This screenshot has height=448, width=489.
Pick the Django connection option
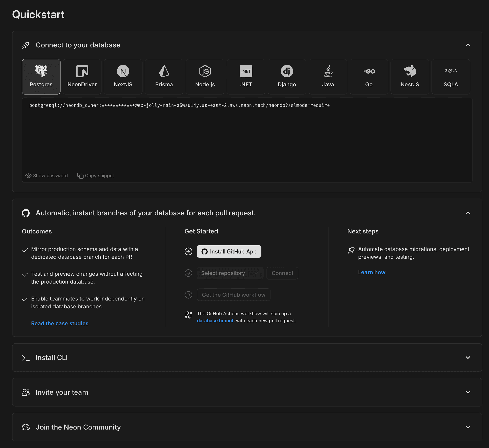287,76
